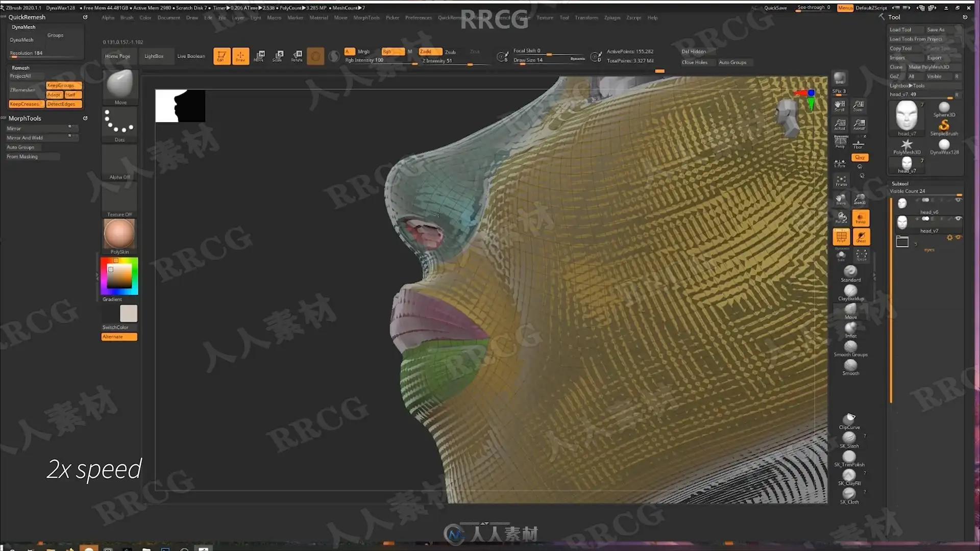
Task: Select the SK_Slash brush
Action: (849, 440)
